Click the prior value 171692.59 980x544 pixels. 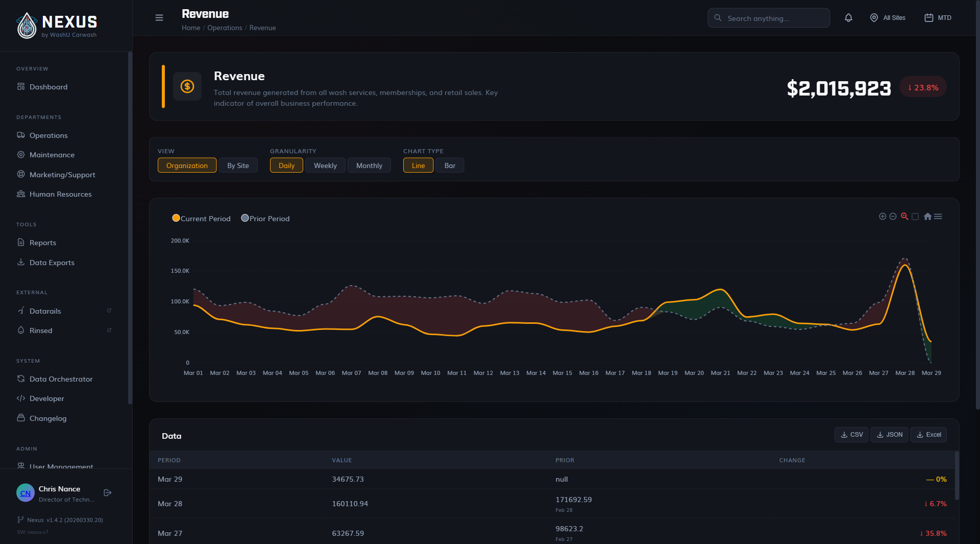pyautogui.click(x=573, y=500)
